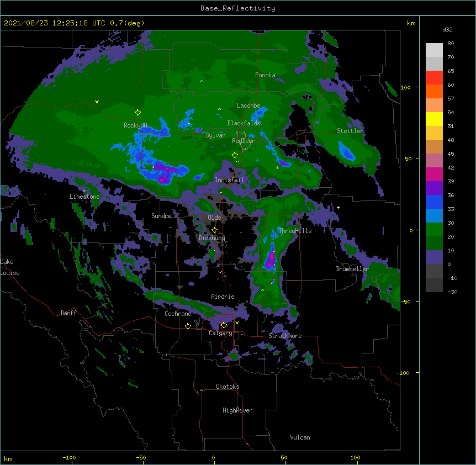Click the yellow diamond marker below RedDeer

(x=235, y=155)
